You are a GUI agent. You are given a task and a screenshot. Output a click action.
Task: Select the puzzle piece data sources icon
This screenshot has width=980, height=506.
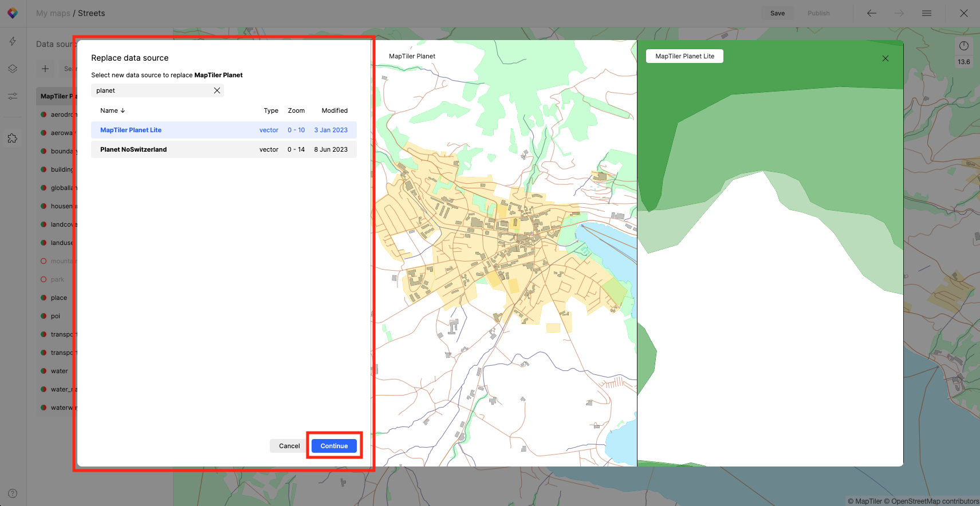[13, 139]
